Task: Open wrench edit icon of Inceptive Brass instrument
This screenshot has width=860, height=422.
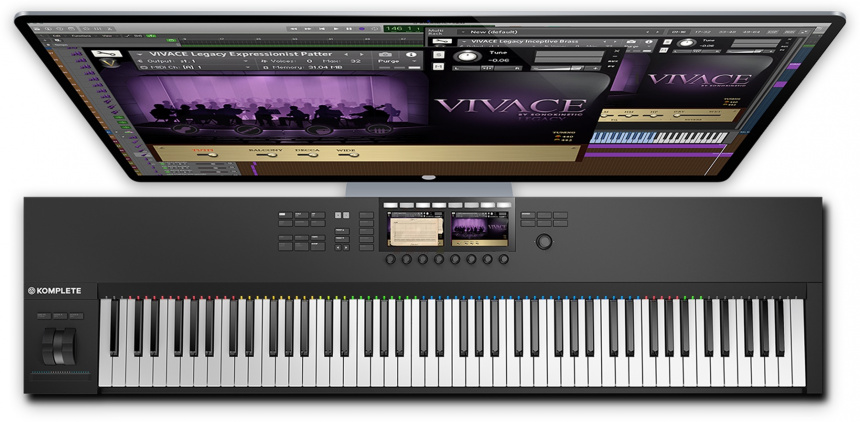Action: click(442, 41)
